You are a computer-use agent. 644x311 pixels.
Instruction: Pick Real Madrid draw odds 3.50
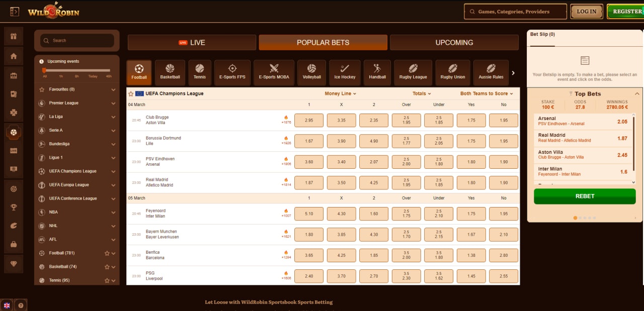coord(341,183)
